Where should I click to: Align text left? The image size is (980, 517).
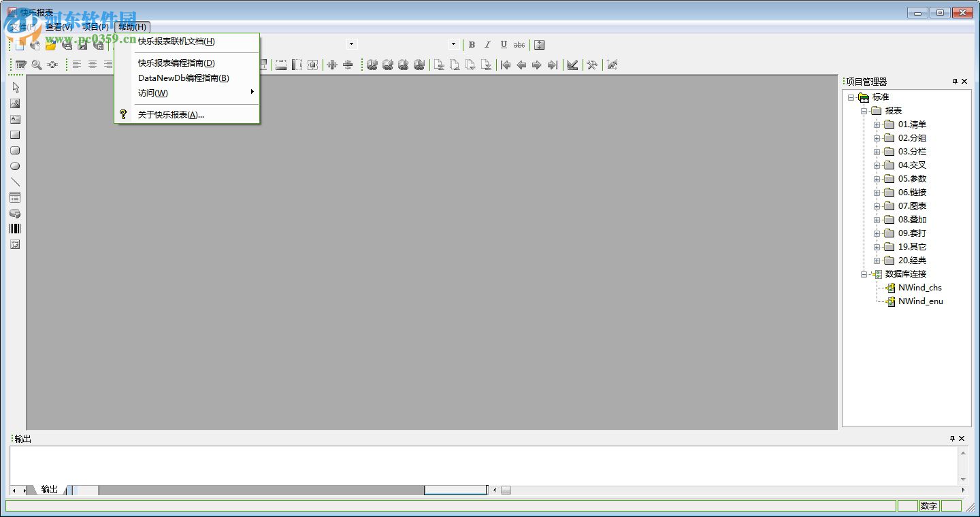(77, 65)
